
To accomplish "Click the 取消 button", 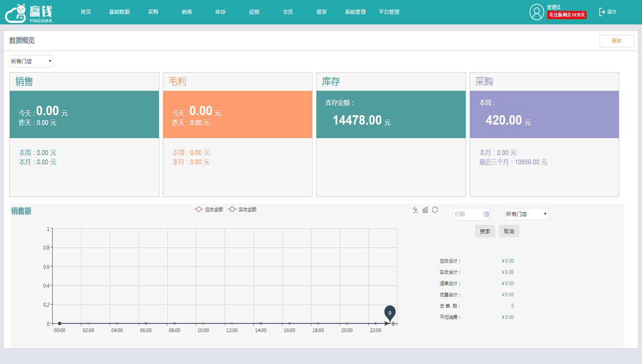I will click(x=509, y=231).
